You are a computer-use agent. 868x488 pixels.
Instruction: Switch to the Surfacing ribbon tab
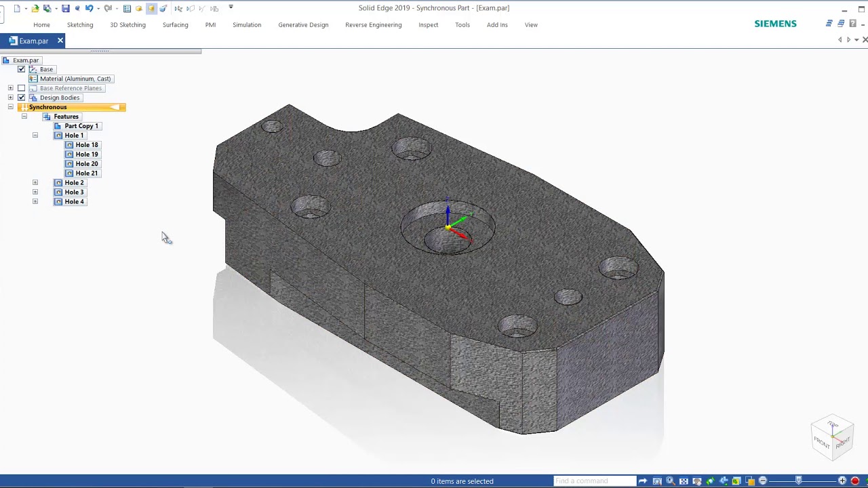(x=175, y=25)
